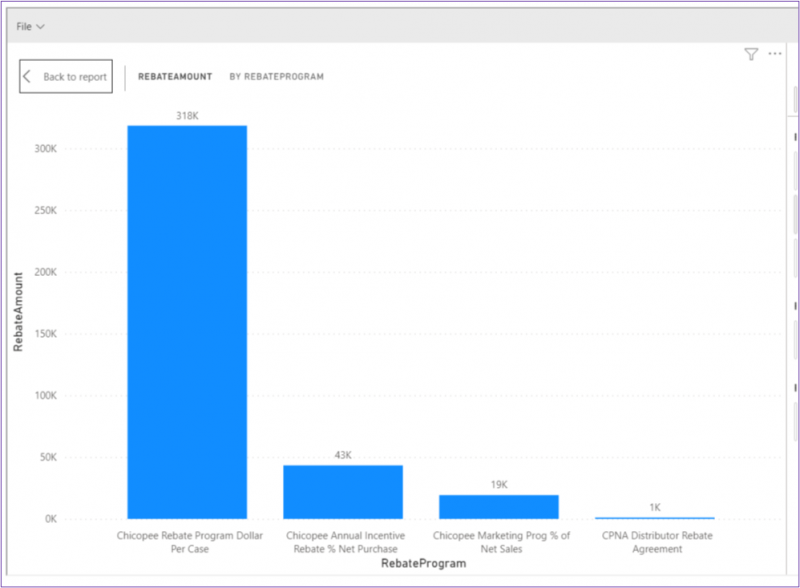
Task: Click the Chicopee Annual Incentive Rebate axis label
Action: coord(343,542)
